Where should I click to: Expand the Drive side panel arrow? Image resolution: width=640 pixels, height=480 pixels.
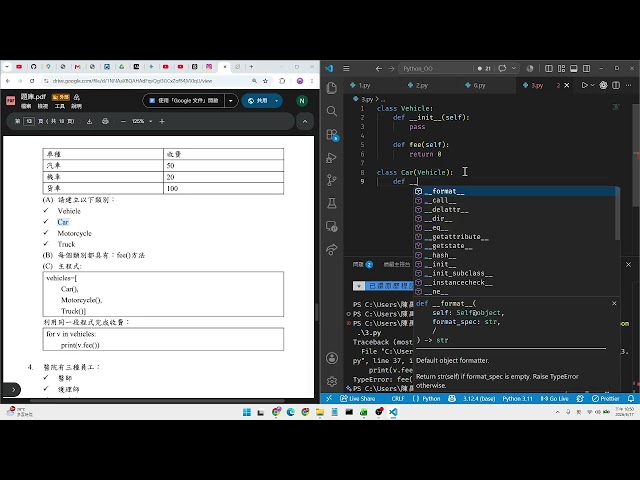pos(13,389)
